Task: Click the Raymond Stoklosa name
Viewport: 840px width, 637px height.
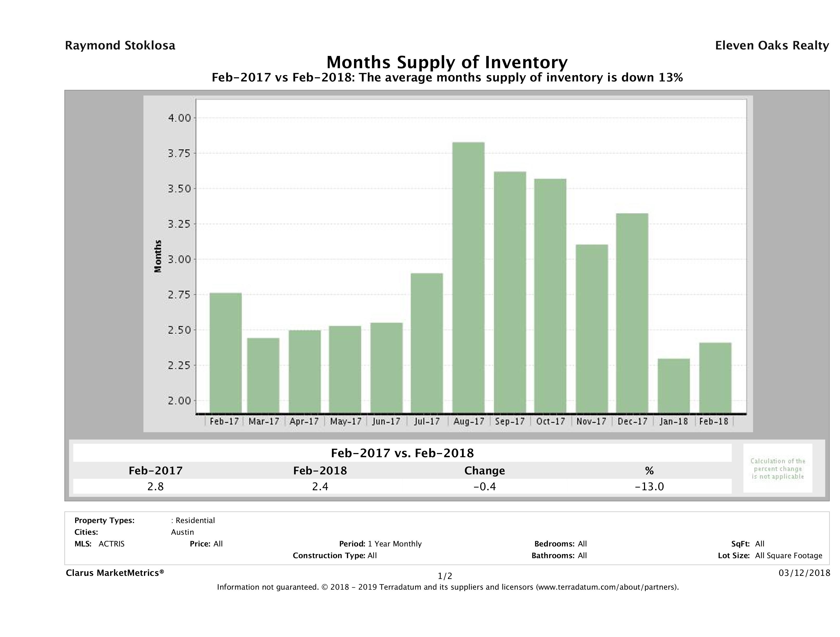Action: point(120,46)
